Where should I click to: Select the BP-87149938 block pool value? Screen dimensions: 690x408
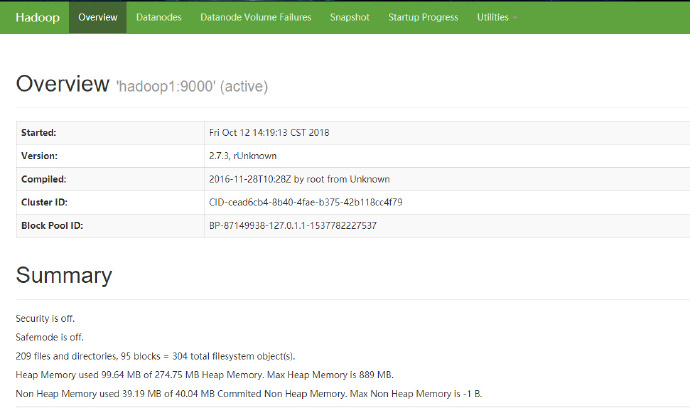tap(293, 225)
